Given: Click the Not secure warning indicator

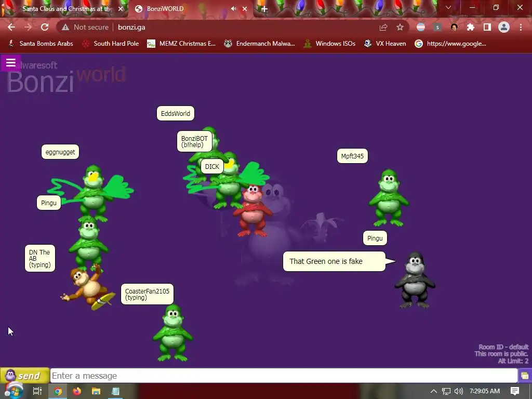Looking at the screenshot, I should pyautogui.click(x=85, y=27).
